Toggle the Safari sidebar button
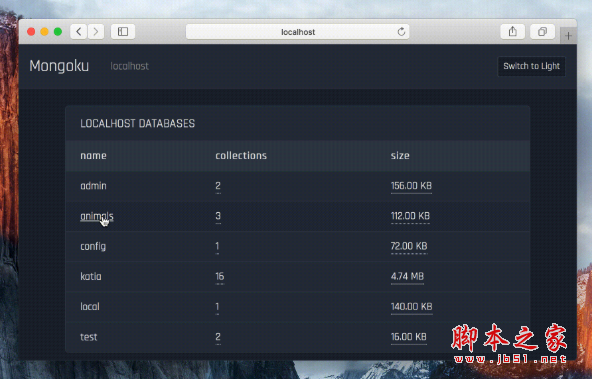The height and width of the screenshot is (379, 592). tap(123, 32)
